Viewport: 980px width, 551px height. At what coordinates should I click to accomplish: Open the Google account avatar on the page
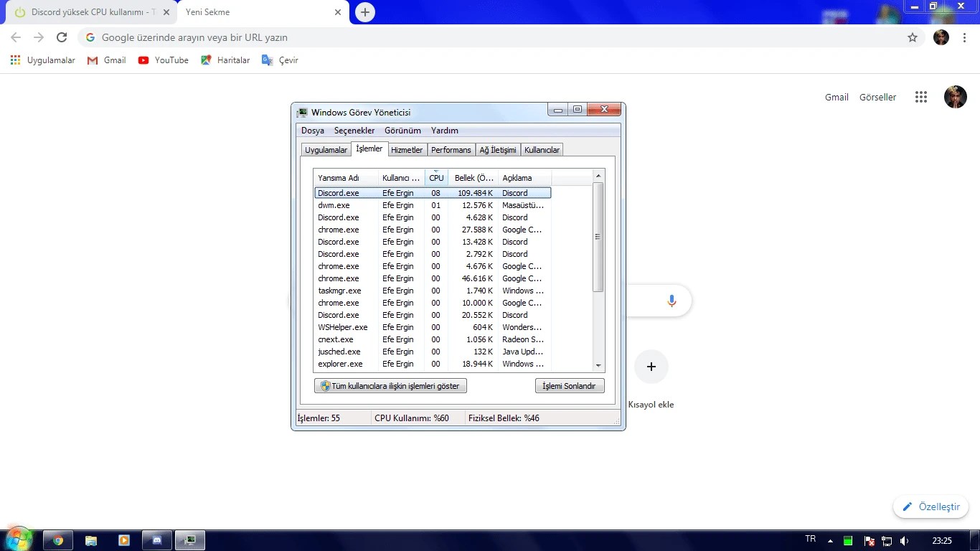click(955, 97)
